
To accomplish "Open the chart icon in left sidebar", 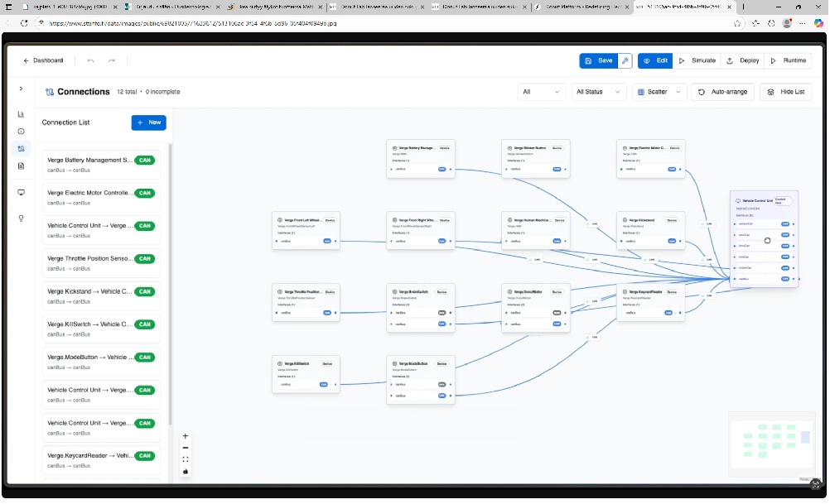I will (x=21, y=114).
